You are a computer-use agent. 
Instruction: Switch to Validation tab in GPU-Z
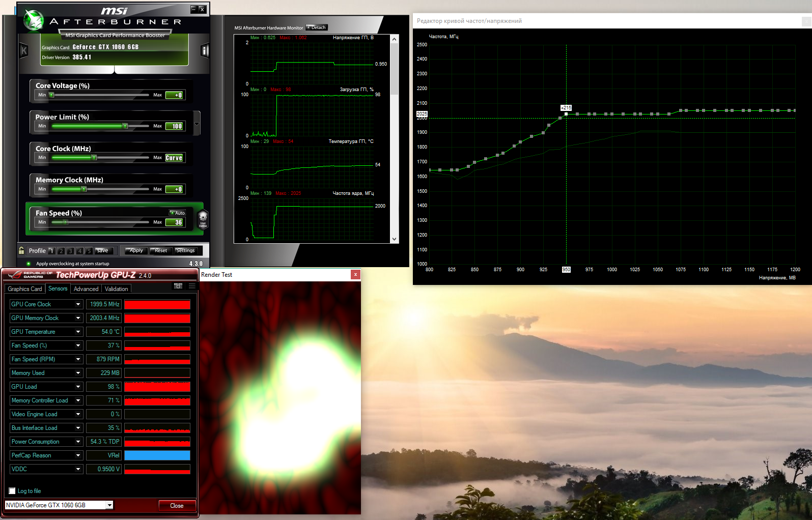[117, 289]
